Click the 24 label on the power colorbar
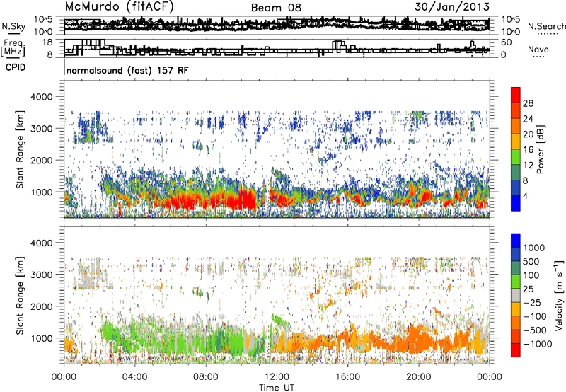Viewport: 566px width, 392px height. 528,119
